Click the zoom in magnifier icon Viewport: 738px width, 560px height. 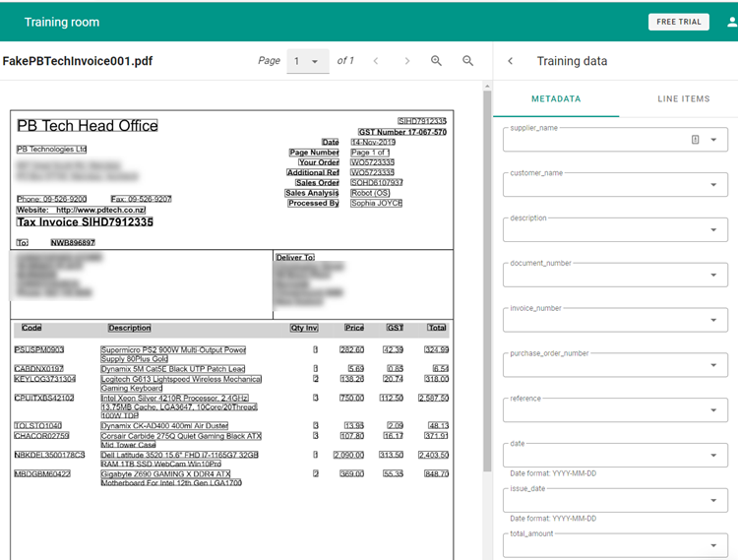[x=436, y=61]
